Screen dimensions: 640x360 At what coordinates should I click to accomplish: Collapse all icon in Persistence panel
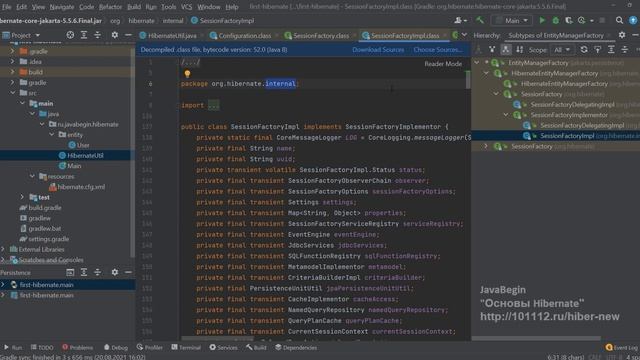point(97,272)
